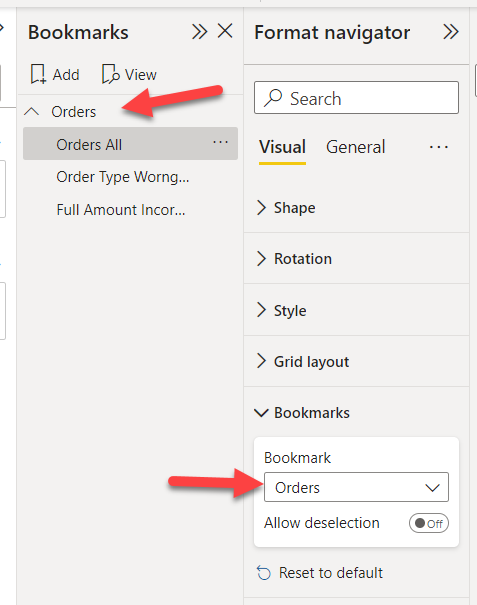Collapse the Bookmarks pane with double chevron
The width and height of the screenshot is (477, 605).
[200, 32]
